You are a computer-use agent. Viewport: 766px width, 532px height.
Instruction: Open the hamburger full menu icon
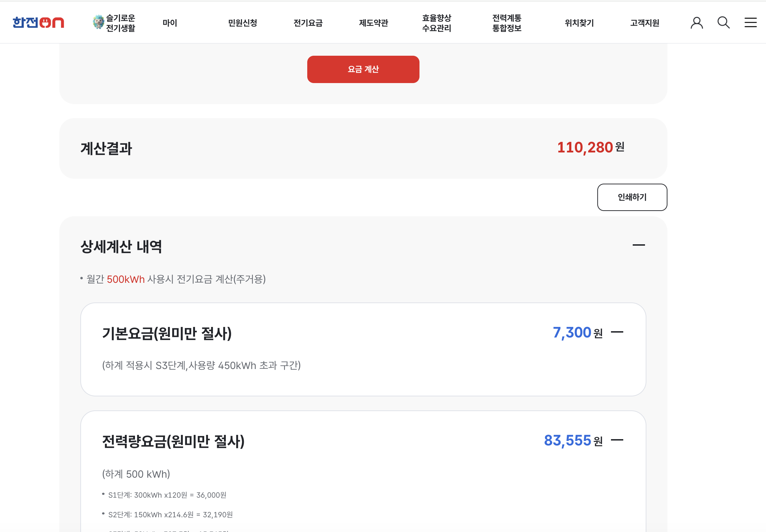click(751, 23)
